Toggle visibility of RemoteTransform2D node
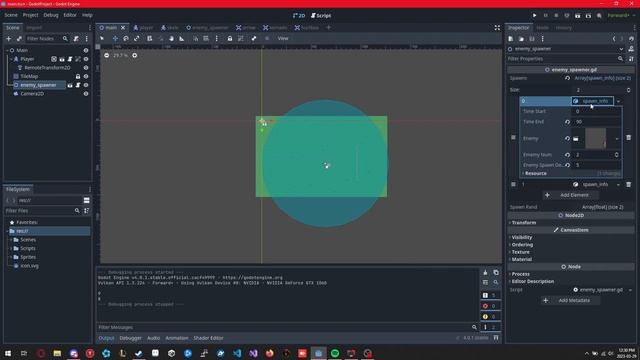This screenshot has width=640, height=360. (x=86, y=68)
